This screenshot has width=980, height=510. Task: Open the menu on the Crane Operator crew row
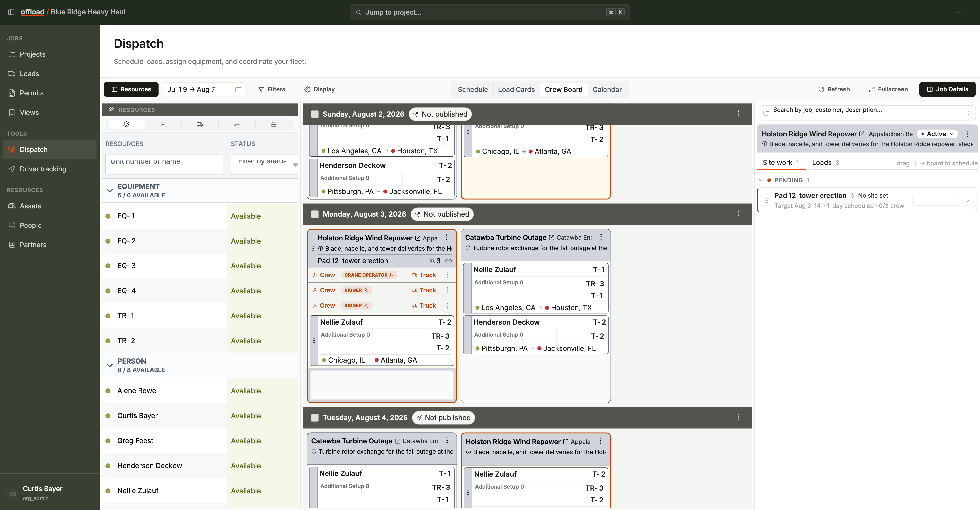point(447,275)
